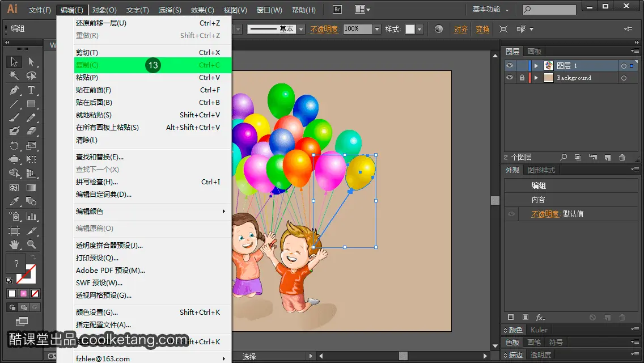Open the 基本功能 workspace dropdown
The image size is (644, 363).
(x=490, y=9)
